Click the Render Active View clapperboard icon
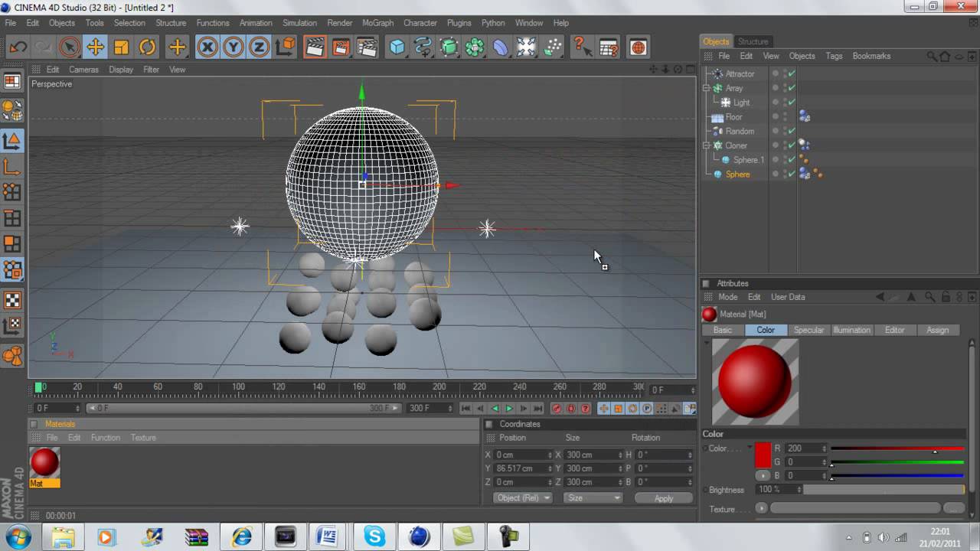980x551 pixels. (315, 47)
